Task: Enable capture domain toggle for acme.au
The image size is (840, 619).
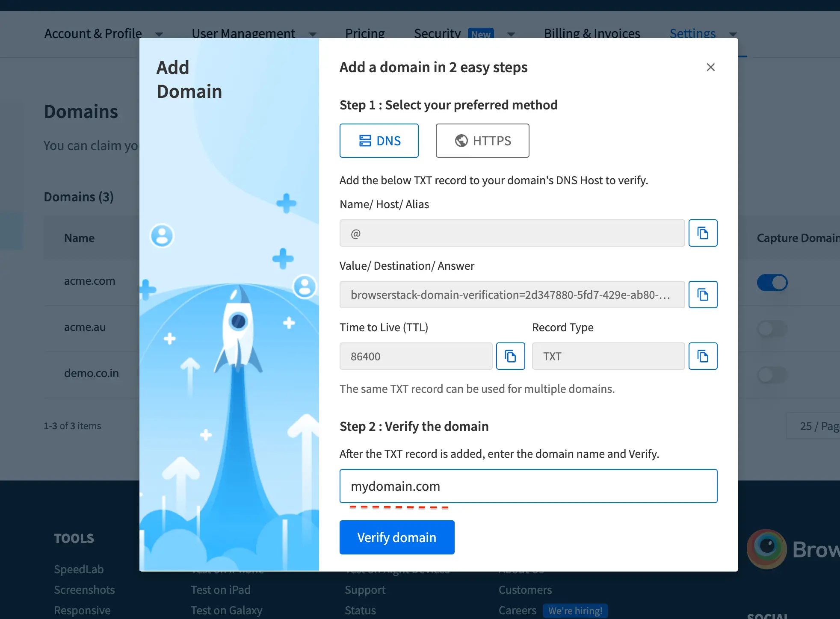Action: (772, 329)
